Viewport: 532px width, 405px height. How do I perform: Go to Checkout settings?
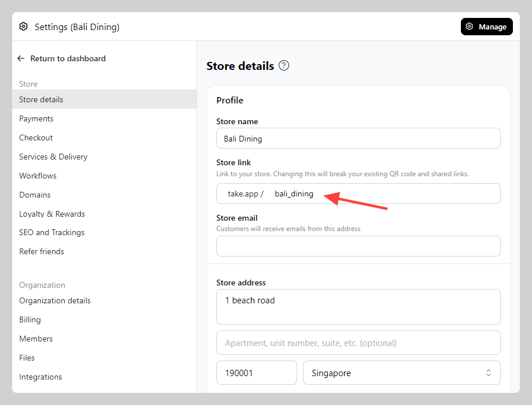click(x=105, y=138)
